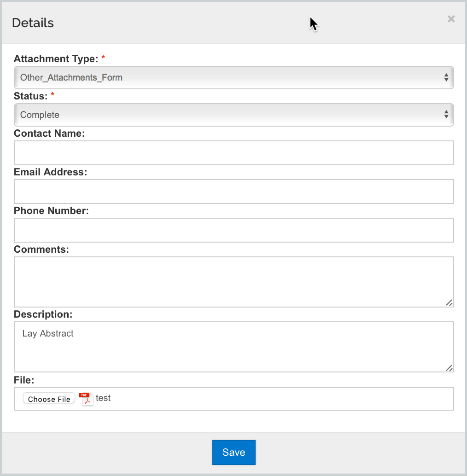Click the Choose File button
Screen dimensions: 467x476
[49, 399]
